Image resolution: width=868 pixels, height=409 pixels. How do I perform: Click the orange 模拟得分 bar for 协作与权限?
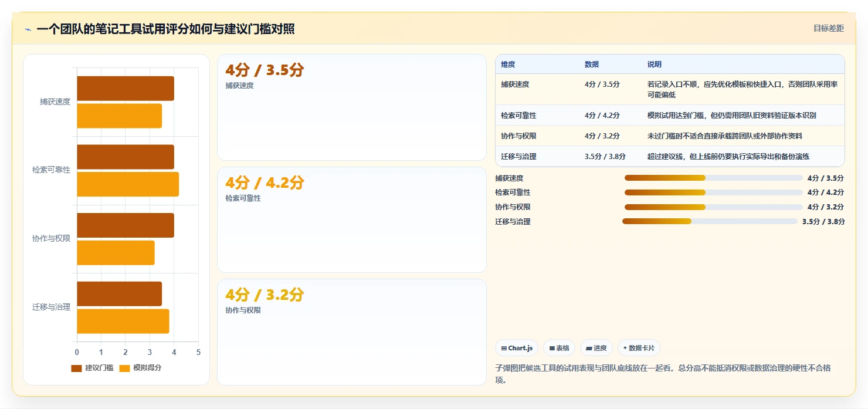pos(116,253)
